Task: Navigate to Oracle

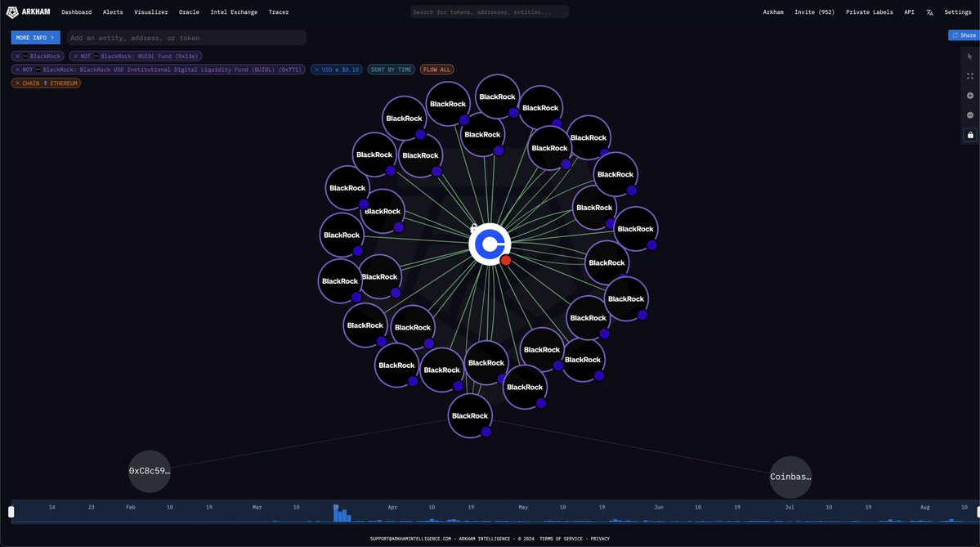Action: click(x=189, y=12)
